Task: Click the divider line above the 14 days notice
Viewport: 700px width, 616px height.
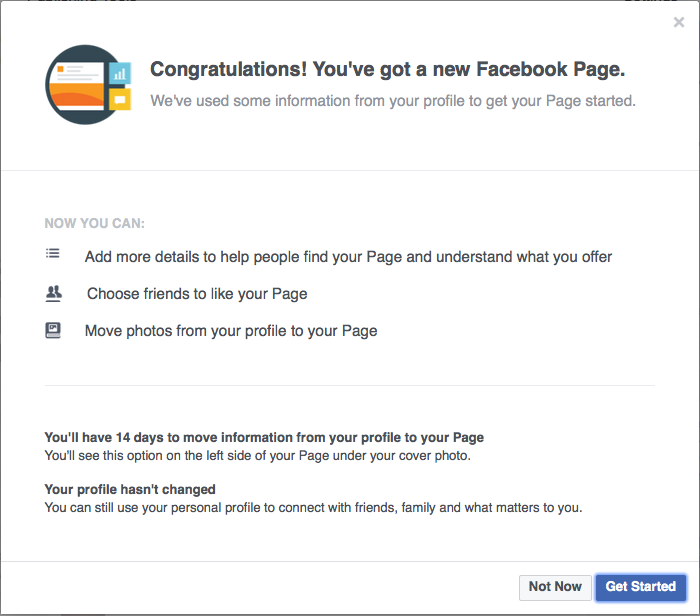Action: 349,385
